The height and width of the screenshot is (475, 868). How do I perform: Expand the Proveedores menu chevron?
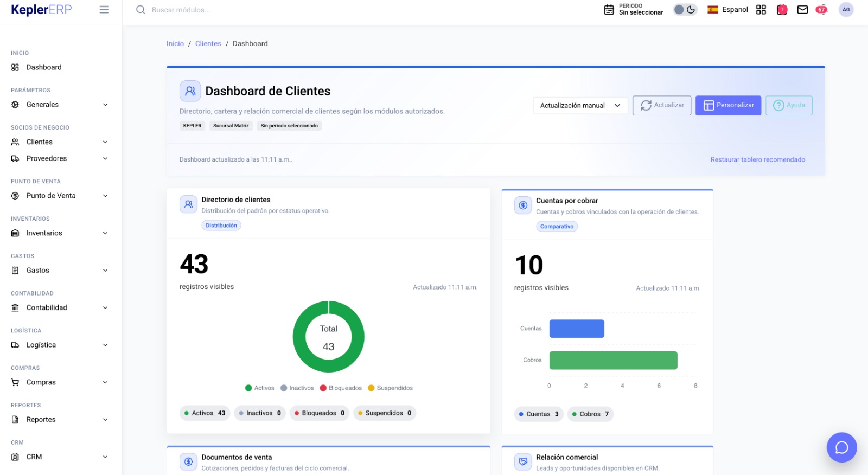[105, 158]
